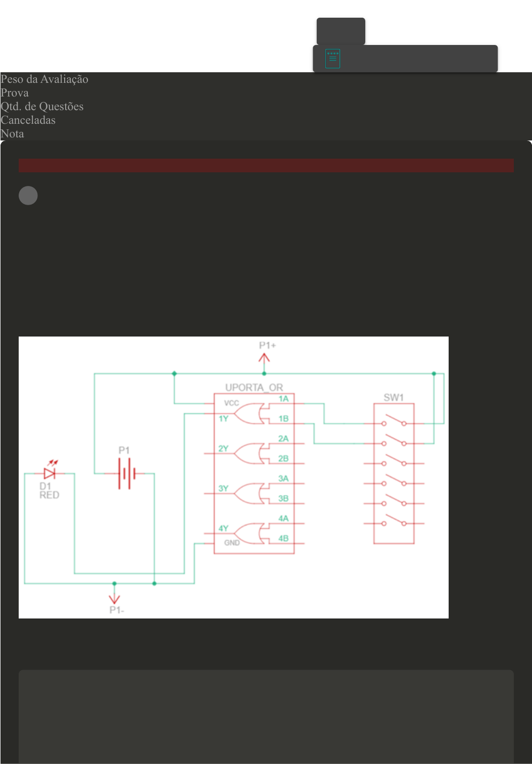Select the 'Peso da Avaliação' label
Viewport: 532px width, 764px height.
[x=44, y=79]
